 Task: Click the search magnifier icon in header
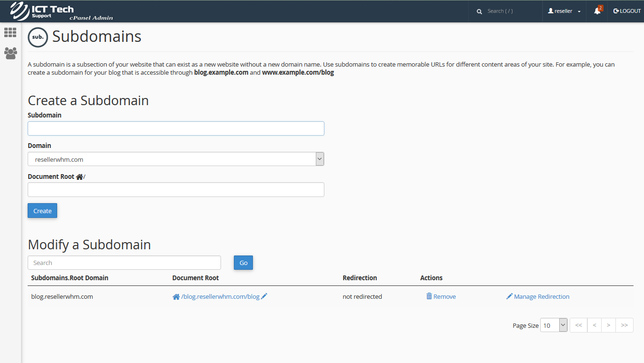click(x=479, y=11)
